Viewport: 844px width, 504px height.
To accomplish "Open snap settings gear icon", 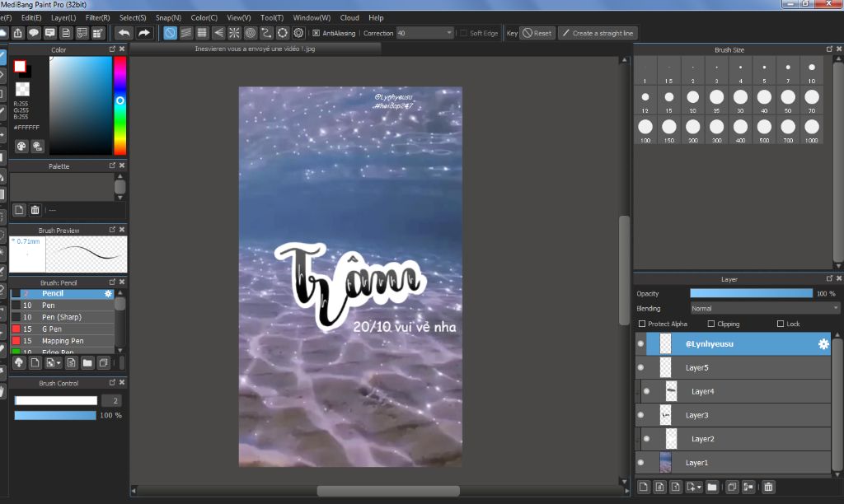I will 298,33.
